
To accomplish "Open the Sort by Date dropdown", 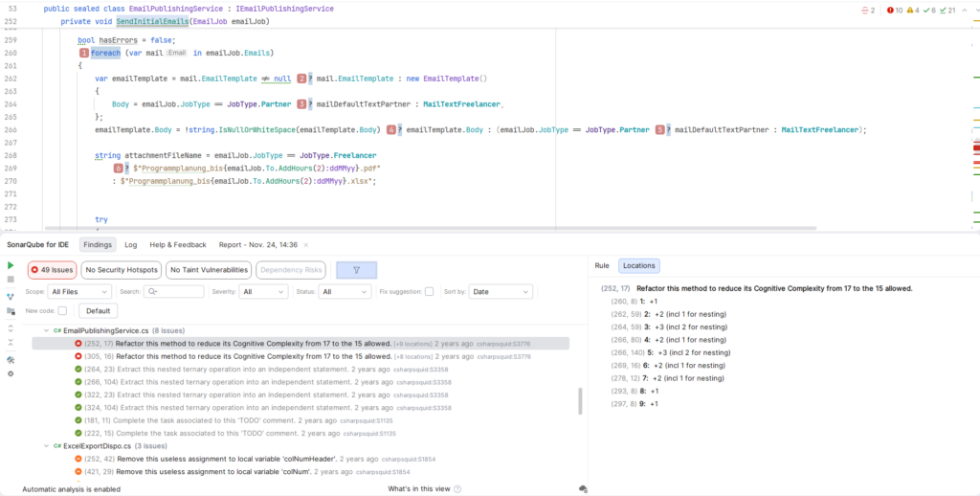I will [x=501, y=291].
